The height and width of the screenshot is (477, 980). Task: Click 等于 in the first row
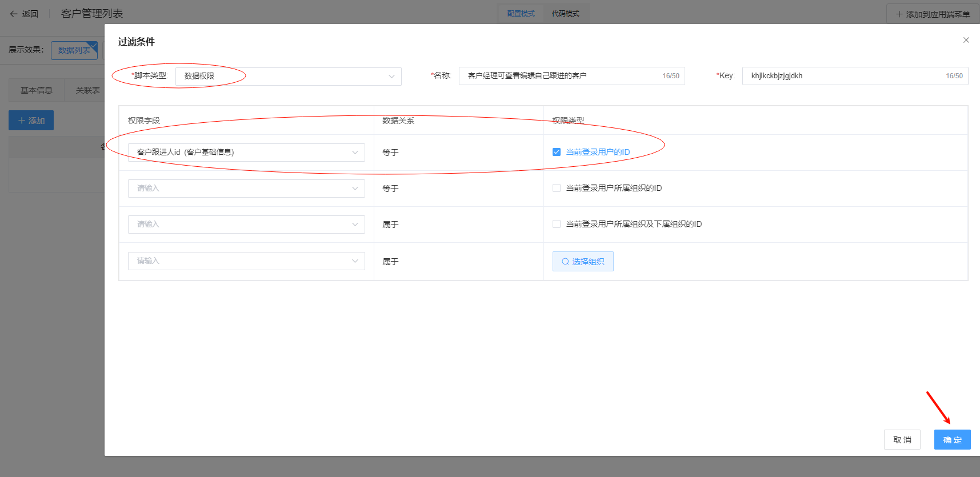click(390, 153)
